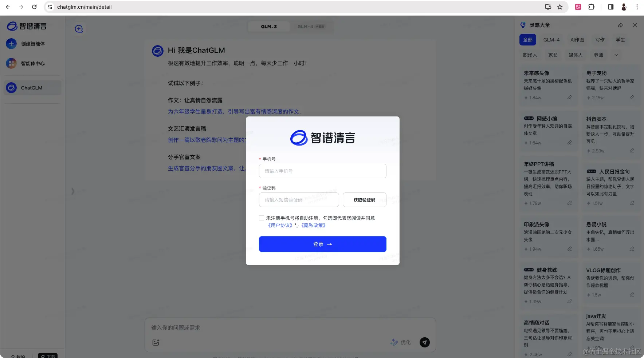
Task: Click the address bar URL chatglm.cn/main/detail
Action: pyautogui.click(x=84, y=7)
